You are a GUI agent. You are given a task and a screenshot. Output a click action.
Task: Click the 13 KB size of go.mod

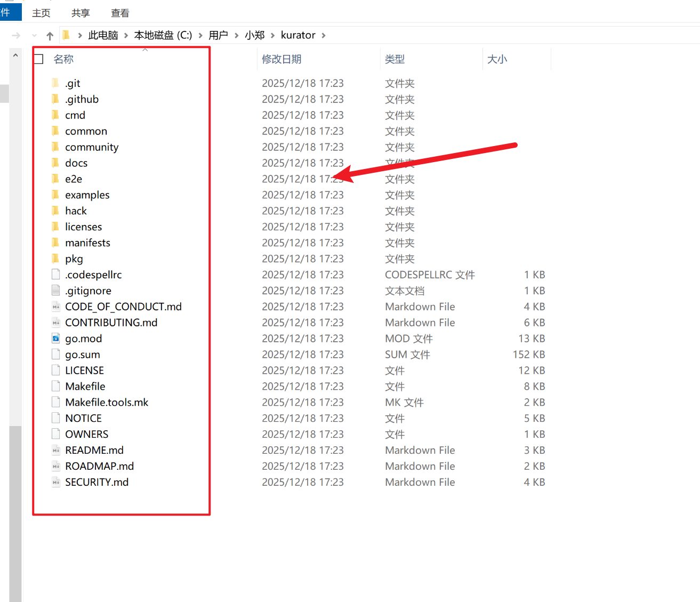click(x=532, y=339)
